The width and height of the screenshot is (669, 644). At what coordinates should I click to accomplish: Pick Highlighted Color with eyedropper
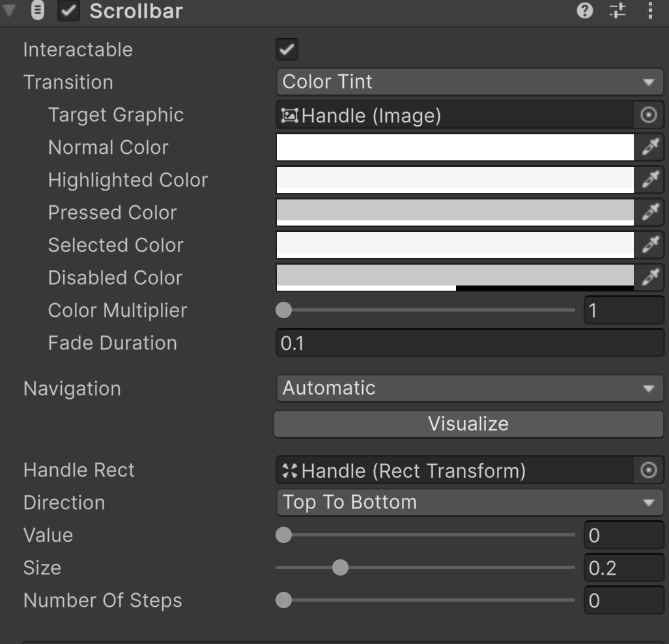pos(650,180)
